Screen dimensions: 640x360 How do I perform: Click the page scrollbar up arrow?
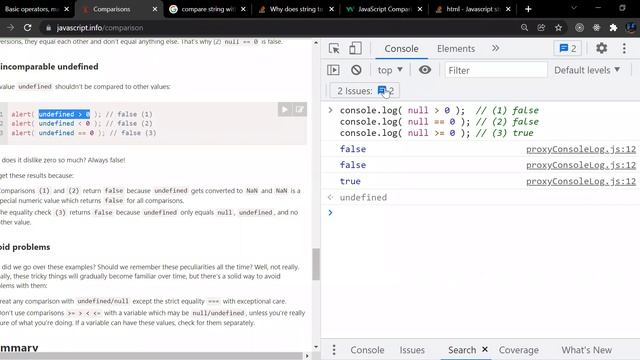pyautogui.click(x=316, y=42)
